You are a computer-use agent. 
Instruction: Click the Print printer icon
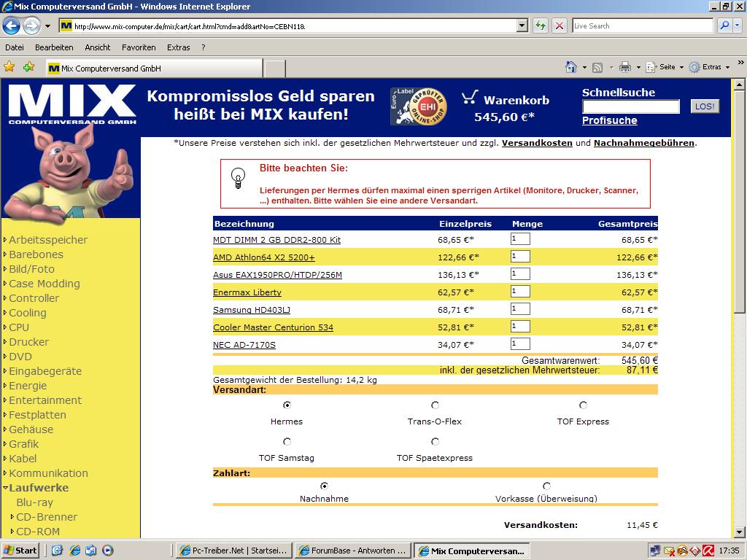[x=625, y=67]
